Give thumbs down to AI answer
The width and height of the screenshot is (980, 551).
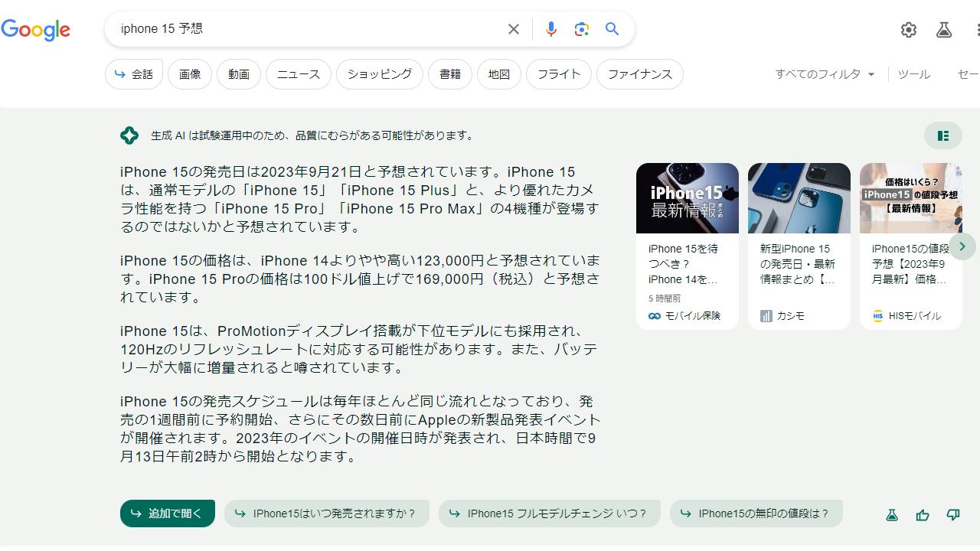tap(953, 515)
